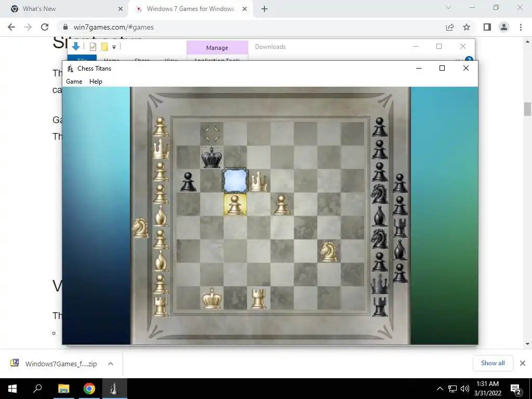Select the white pawn on the unhighlighted board square
532x399 pixels.
(282, 205)
